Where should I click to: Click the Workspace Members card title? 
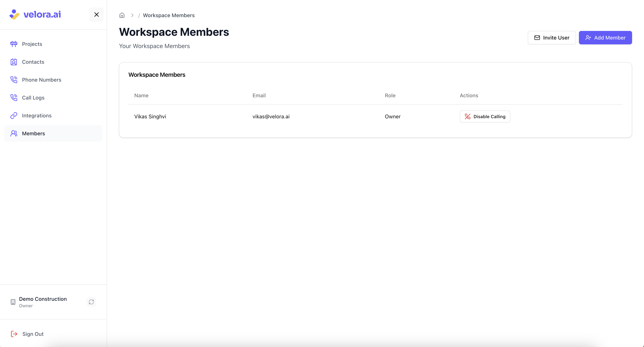tap(157, 75)
